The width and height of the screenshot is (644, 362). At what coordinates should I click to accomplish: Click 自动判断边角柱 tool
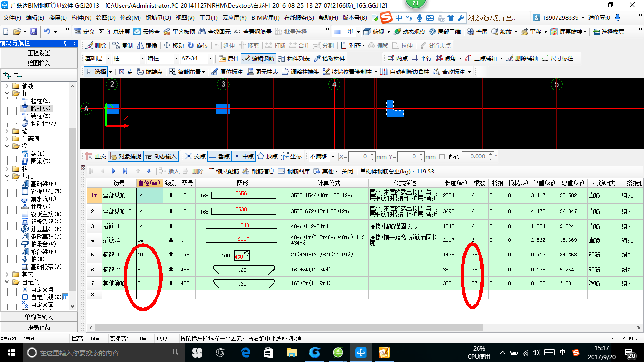[405, 72]
